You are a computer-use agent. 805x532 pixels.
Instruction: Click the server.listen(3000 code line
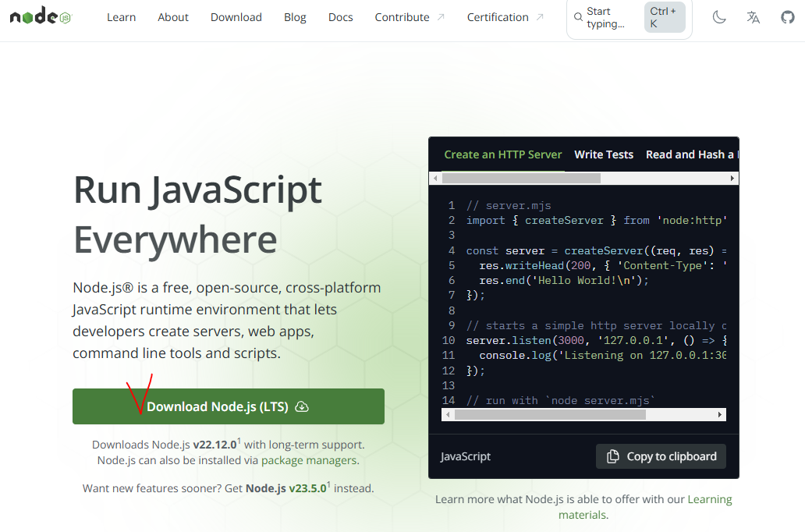pos(596,340)
